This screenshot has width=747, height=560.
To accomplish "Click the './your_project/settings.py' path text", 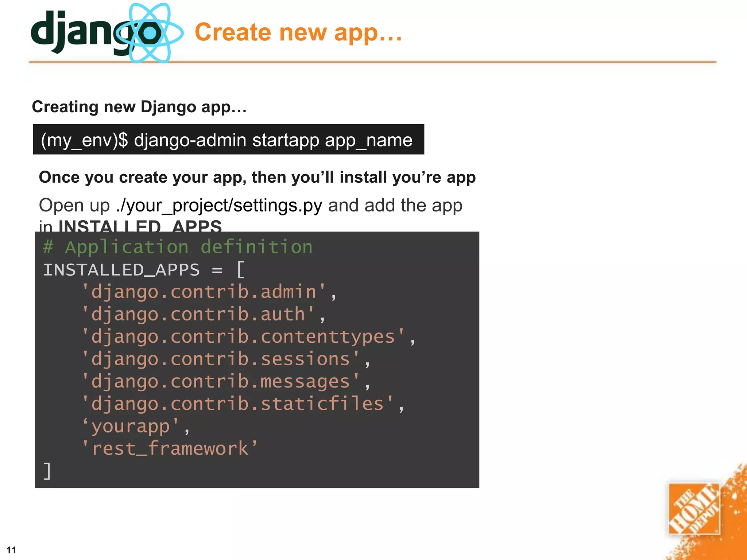I will (x=219, y=206).
